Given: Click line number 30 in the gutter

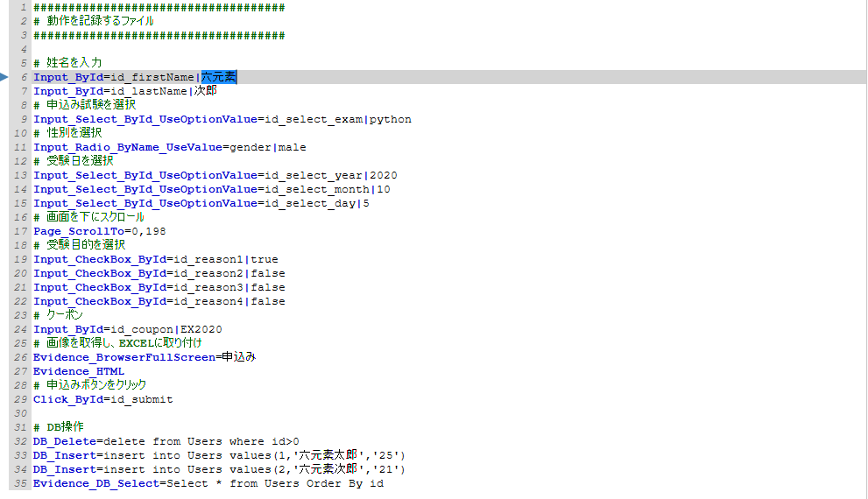Looking at the screenshot, I should (20, 413).
